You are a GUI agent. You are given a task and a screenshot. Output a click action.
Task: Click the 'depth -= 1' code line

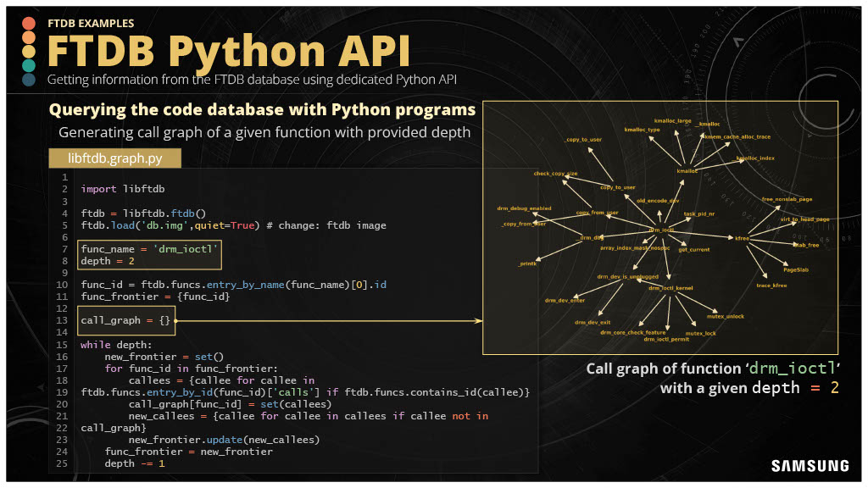click(135, 463)
